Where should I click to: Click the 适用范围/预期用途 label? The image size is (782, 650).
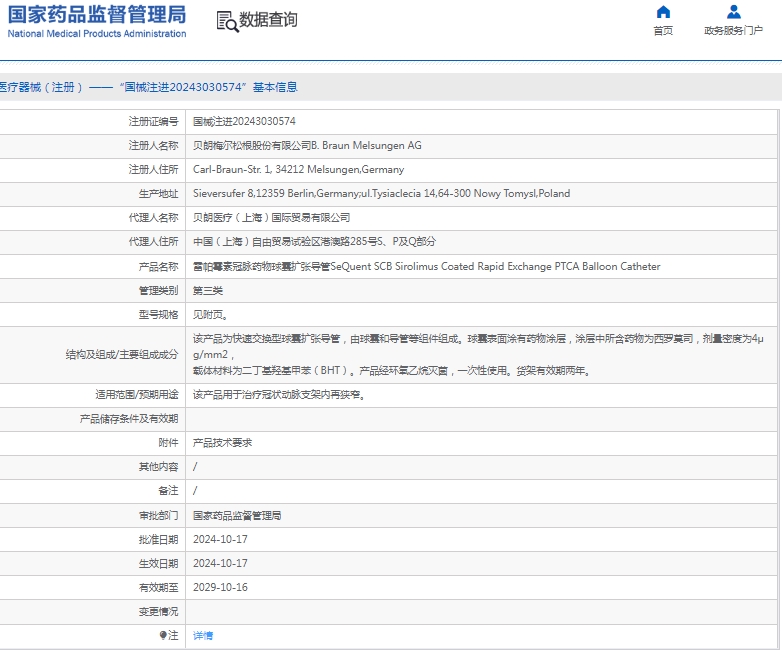137,395
